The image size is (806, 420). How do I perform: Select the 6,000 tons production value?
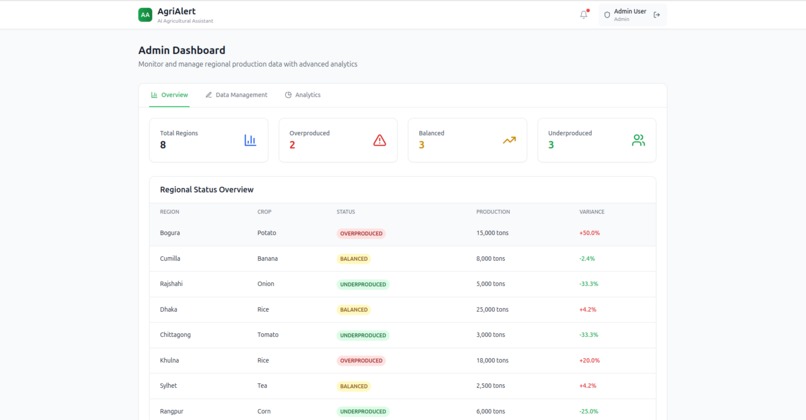click(x=490, y=411)
